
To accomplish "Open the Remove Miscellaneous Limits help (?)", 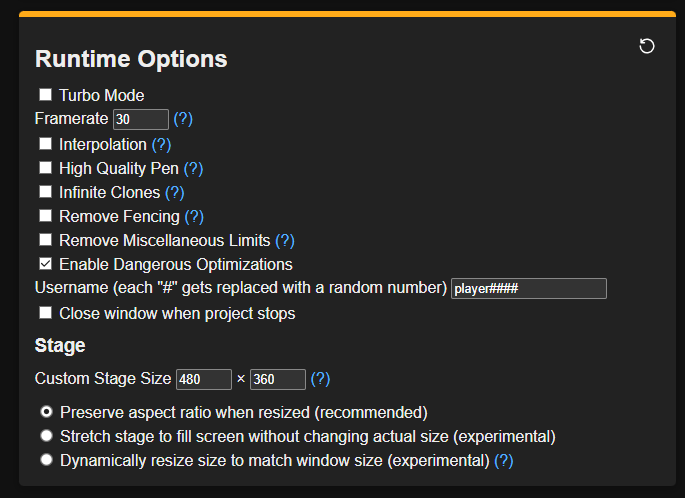I will [x=285, y=240].
